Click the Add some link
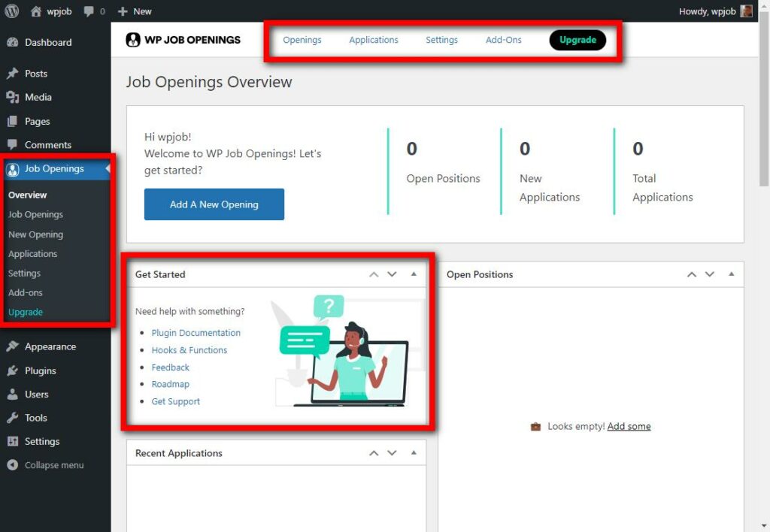The height and width of the screenshot is (532, 770). tap(629, 426)
